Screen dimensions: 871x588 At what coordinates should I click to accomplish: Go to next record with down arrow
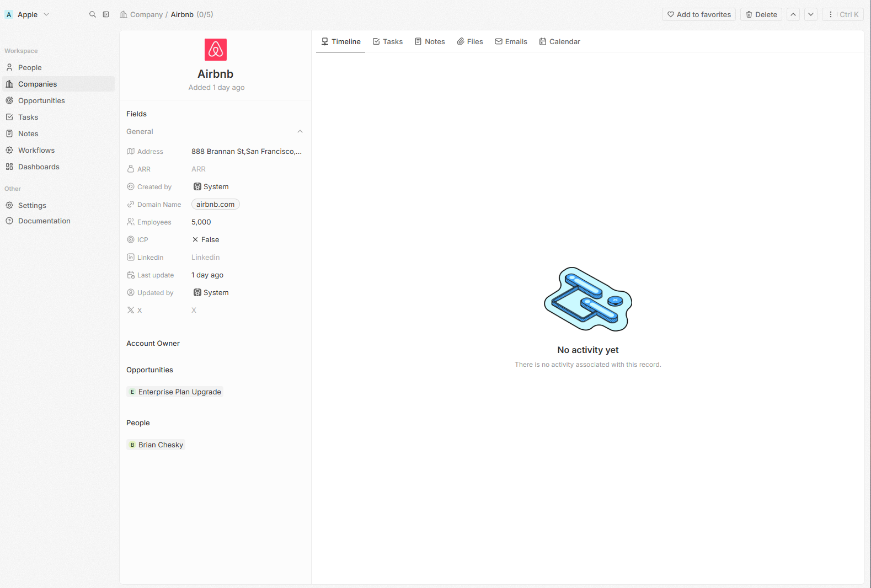pyautogui.click(x=811, y=14)
